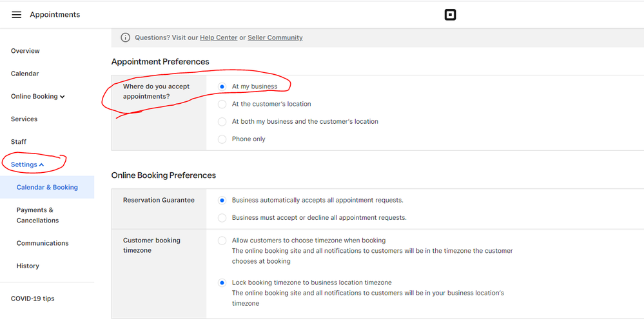Navigate to Staff in sidebar
644x325 pixels.
pyautogui.click(x=19, y=142)
